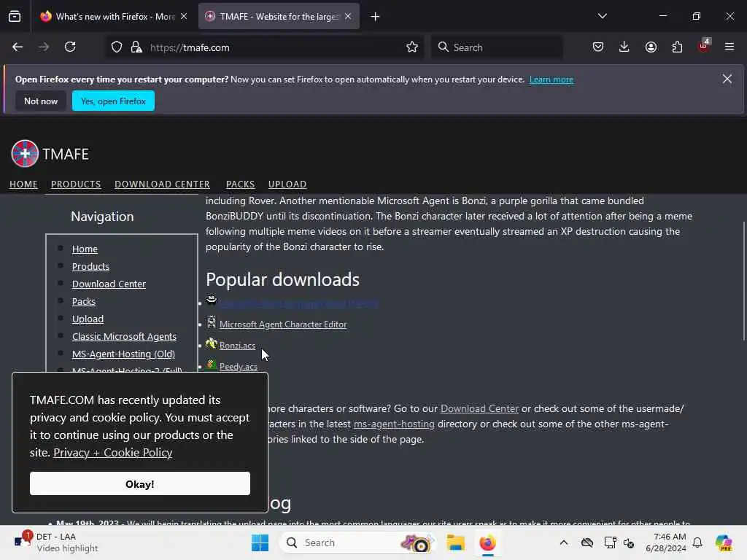
Task: Open the Firefox application menu
Action: click(729, 47)
